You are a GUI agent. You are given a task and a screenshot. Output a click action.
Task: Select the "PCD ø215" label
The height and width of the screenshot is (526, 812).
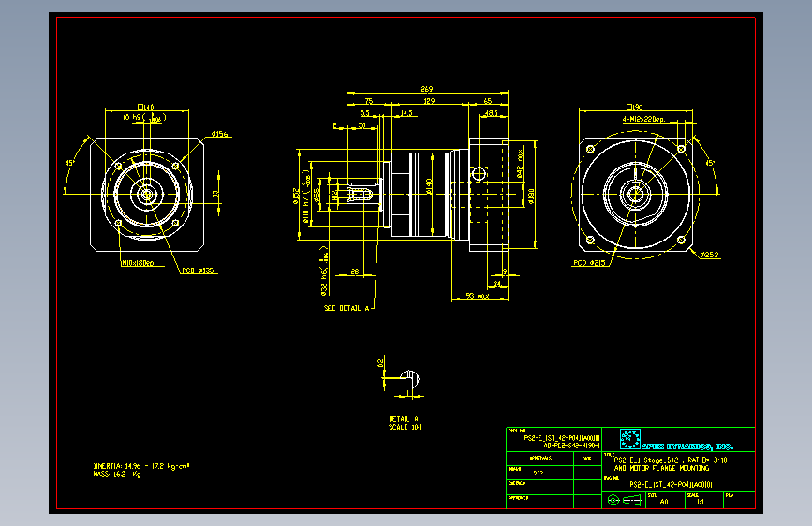[x=589, y=263]
